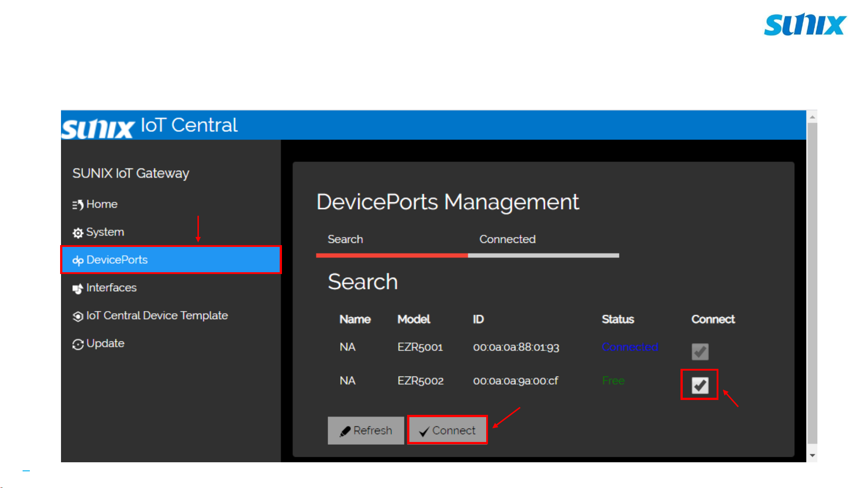
Task: Click the Home icon in the sidebar
Action: coord(78,204)
